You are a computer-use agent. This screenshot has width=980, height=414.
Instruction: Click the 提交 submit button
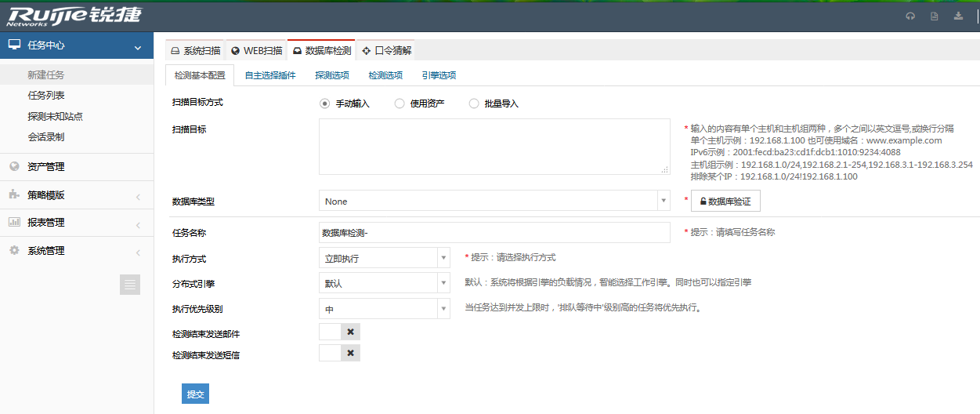[x=195, y=394]
